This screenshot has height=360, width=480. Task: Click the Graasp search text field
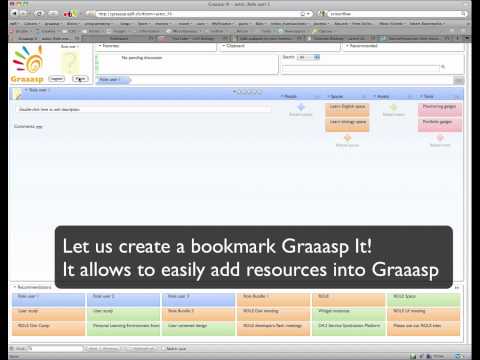coord(361,68)
